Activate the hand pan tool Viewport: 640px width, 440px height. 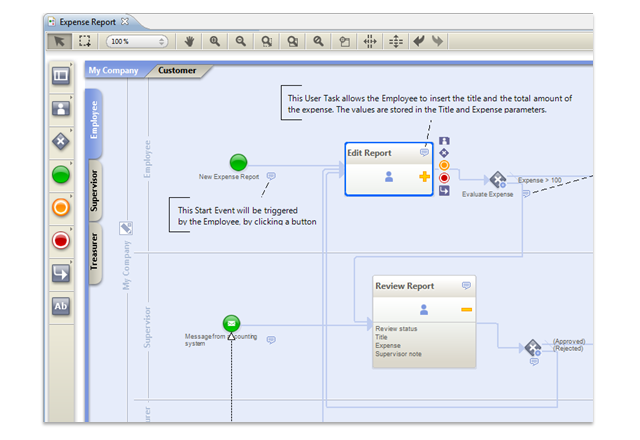(189, 41)
